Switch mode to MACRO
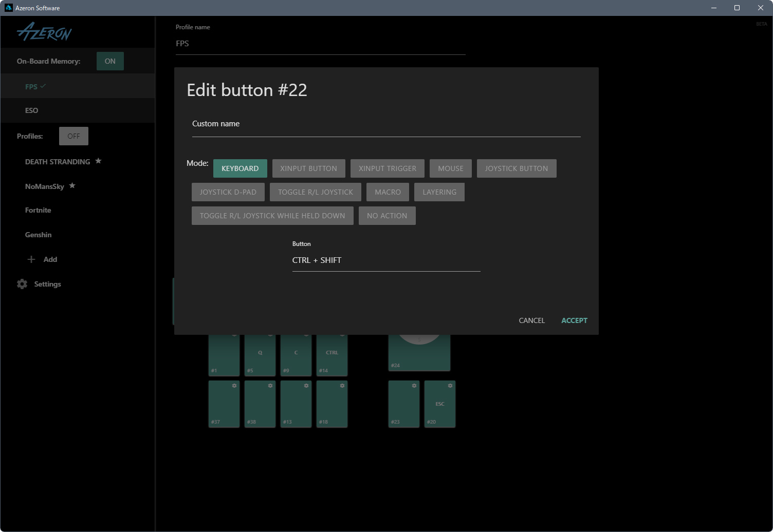This screenshot has width=773, height=532. coord(388,192)
